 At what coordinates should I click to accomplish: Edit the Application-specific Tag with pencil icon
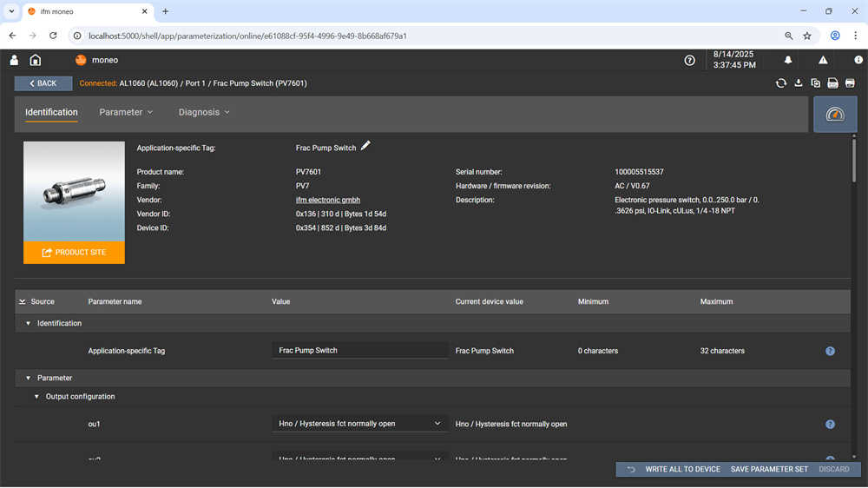(365, 146)
